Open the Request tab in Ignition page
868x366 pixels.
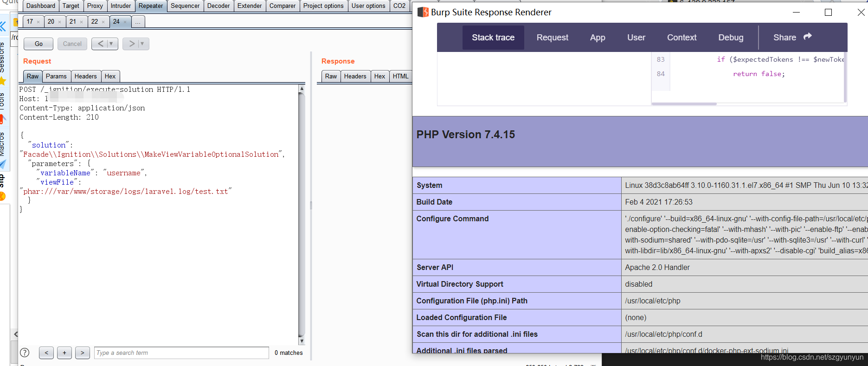(553, 38)
